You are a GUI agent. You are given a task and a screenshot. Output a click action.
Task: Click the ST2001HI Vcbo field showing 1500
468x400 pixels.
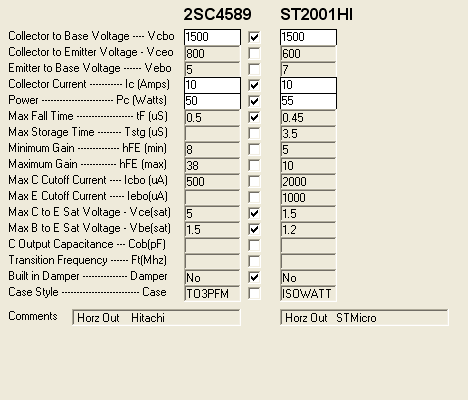coord(308,37)
